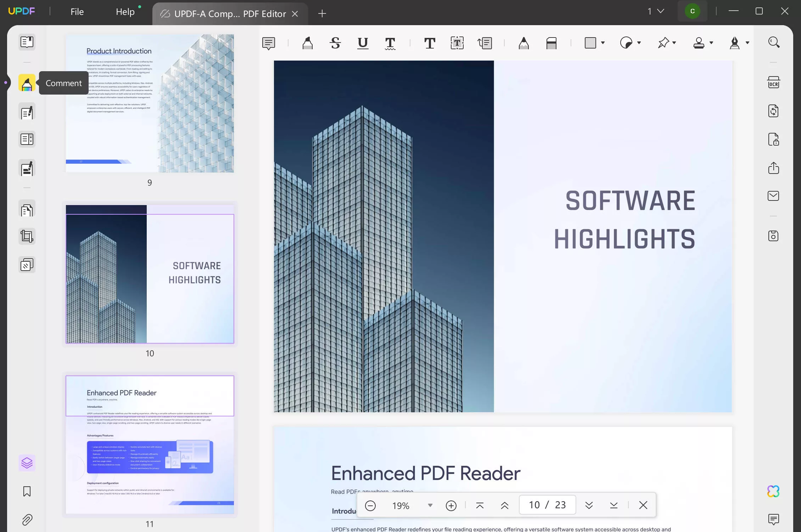
Task: Open the Bookmarks panel icon
Action: 27,491
